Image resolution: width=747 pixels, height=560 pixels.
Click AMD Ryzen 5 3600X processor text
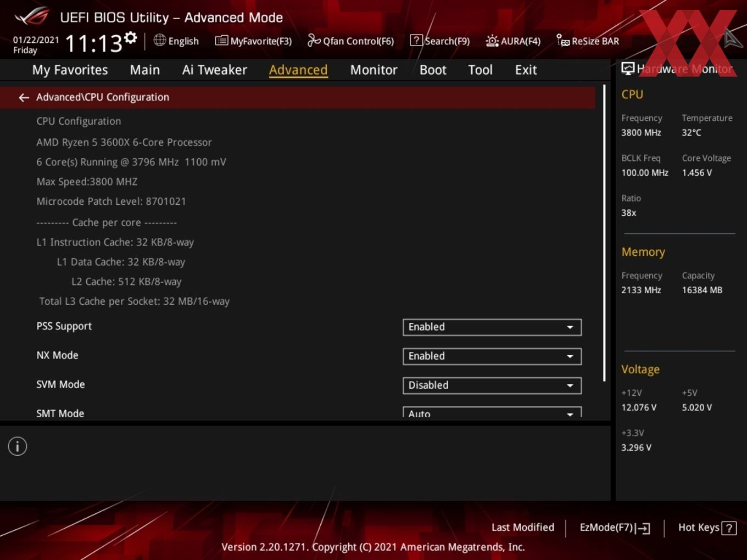pyautogui.click(x=124, y=142)
